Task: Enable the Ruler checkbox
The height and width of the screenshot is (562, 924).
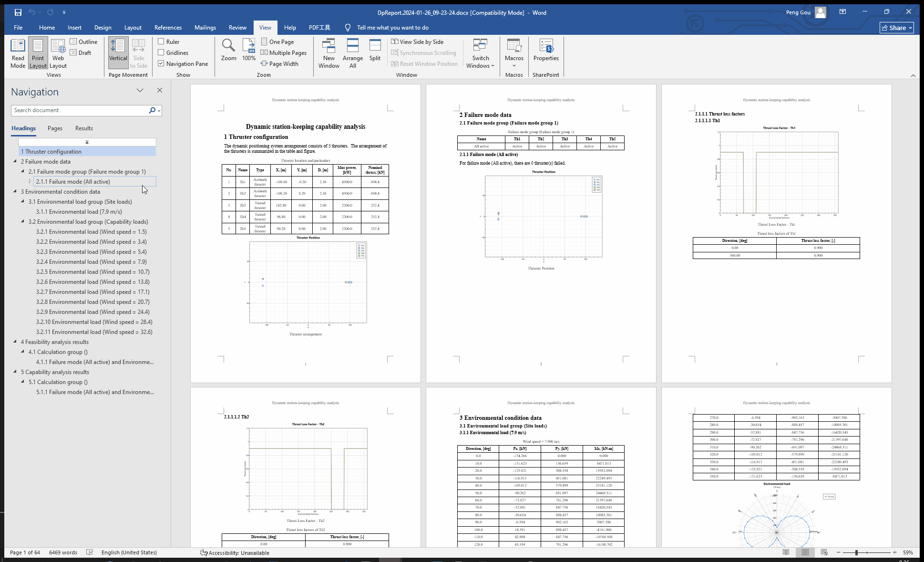Action: [161, 42]
